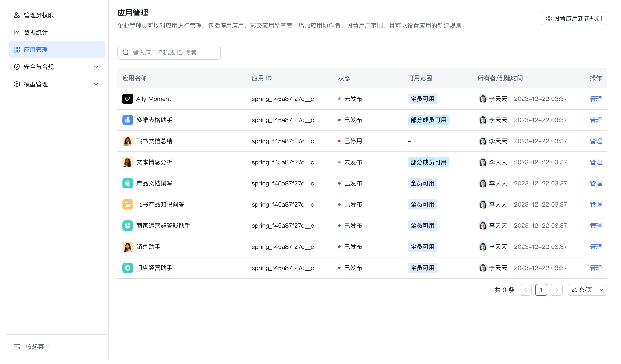Click 管理 link for 门店经营助手

[604, 271]
